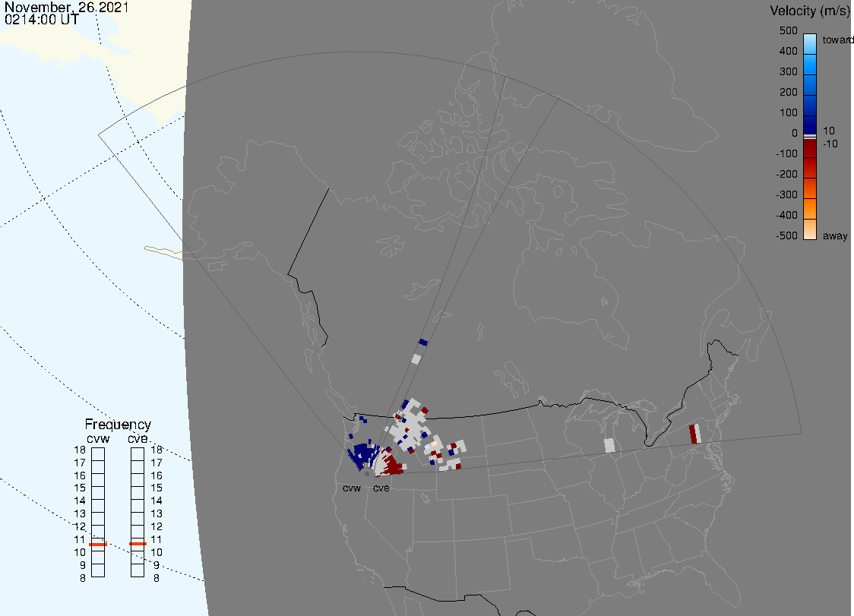Select the 100 tick label on velocity scale

[788, 112]
